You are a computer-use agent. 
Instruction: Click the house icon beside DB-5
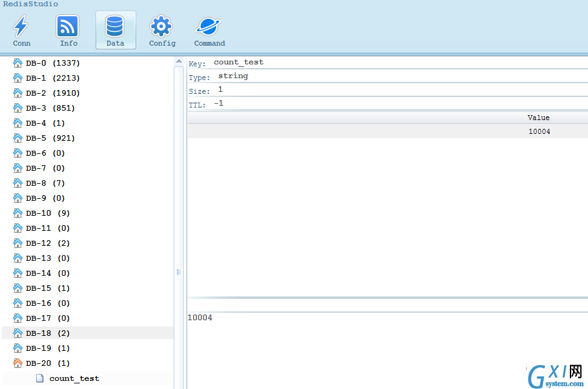17,138
